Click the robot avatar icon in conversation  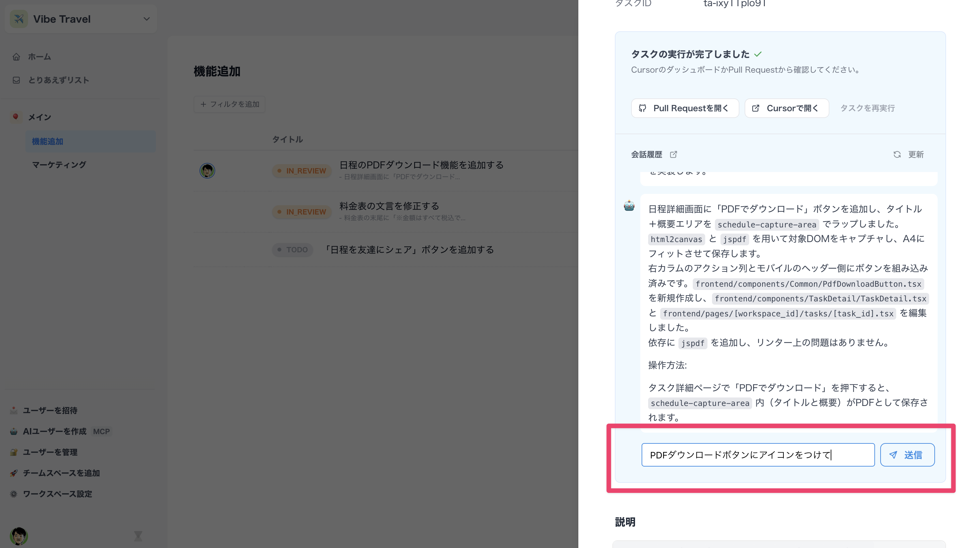click(x=629, y=206)
